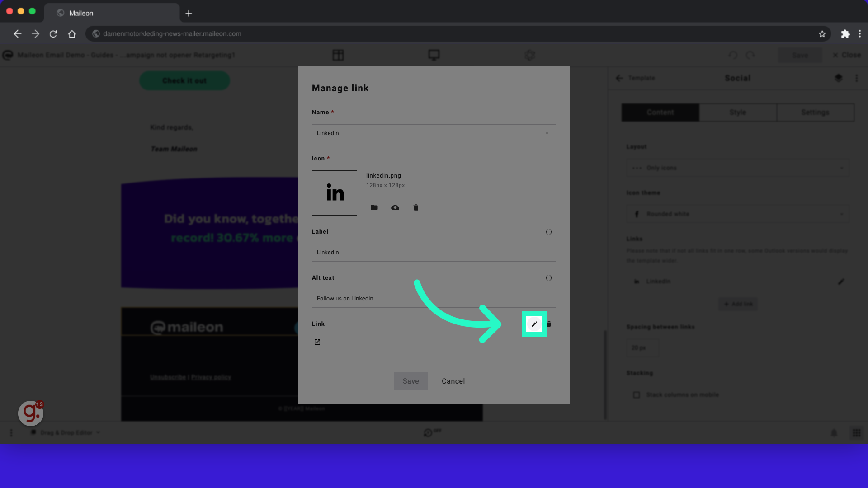Open the browser three-dot menu

[x=860, y=34]
